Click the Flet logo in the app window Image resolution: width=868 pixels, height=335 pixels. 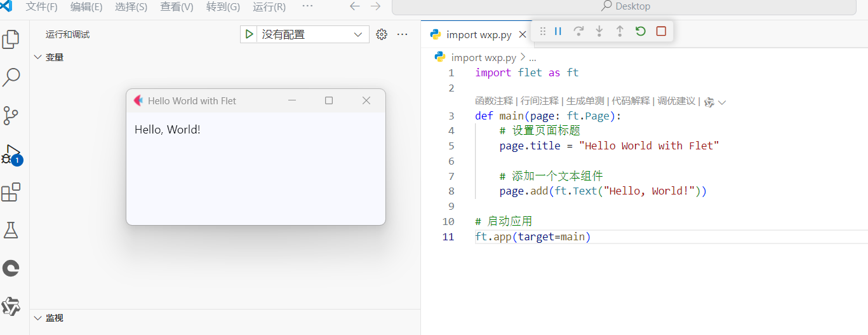(138, 100)
